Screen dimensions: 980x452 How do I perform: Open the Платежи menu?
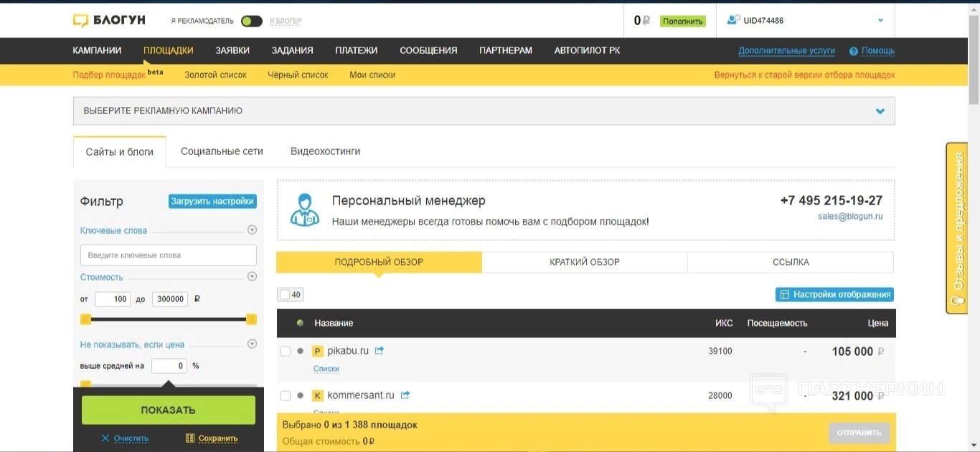click(x=357, y=51)
